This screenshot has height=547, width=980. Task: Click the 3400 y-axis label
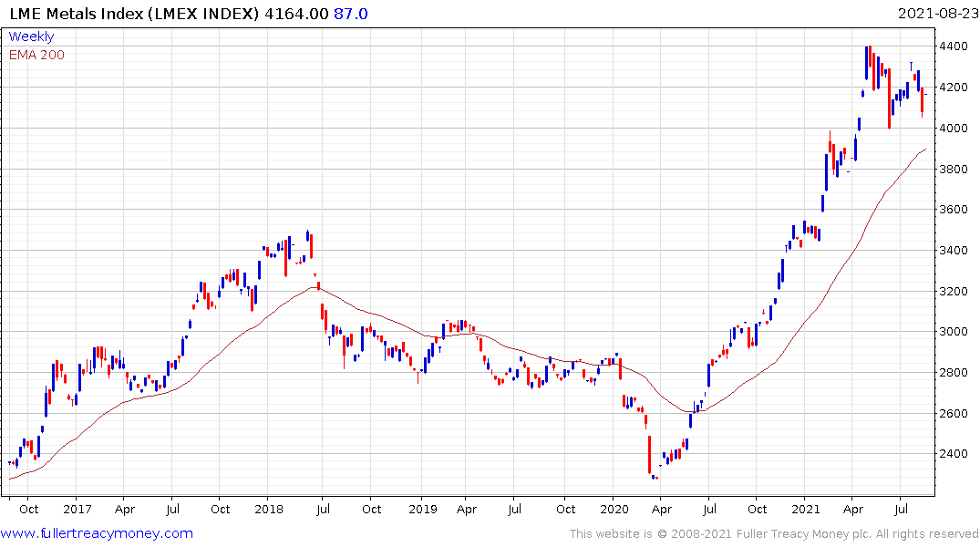click(954, 250)
